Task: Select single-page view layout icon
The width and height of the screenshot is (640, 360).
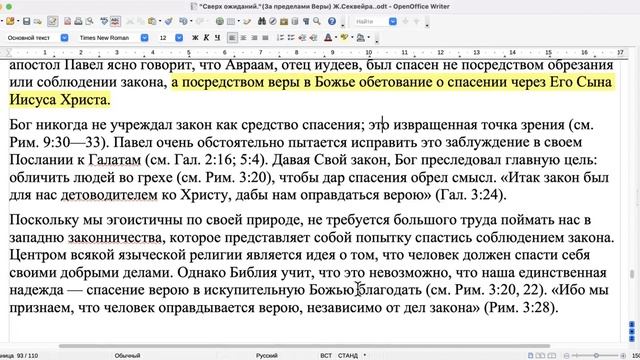Action: (530, 356)
